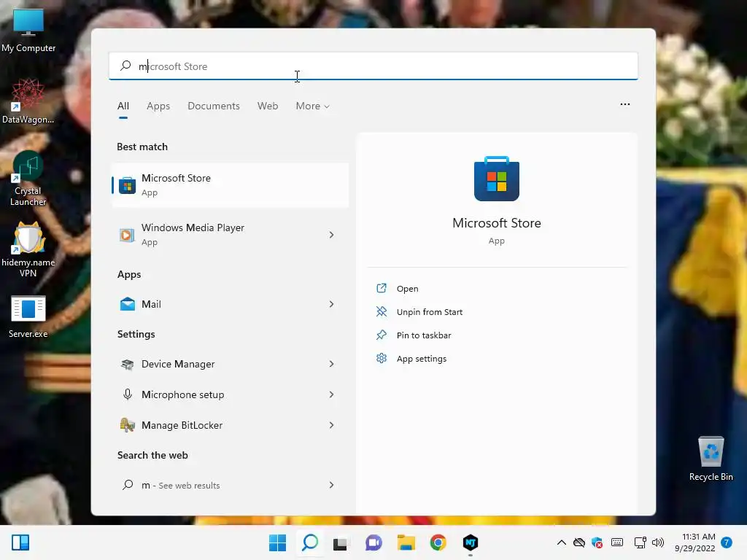Click the microphone icon

(x=127, y=394)
